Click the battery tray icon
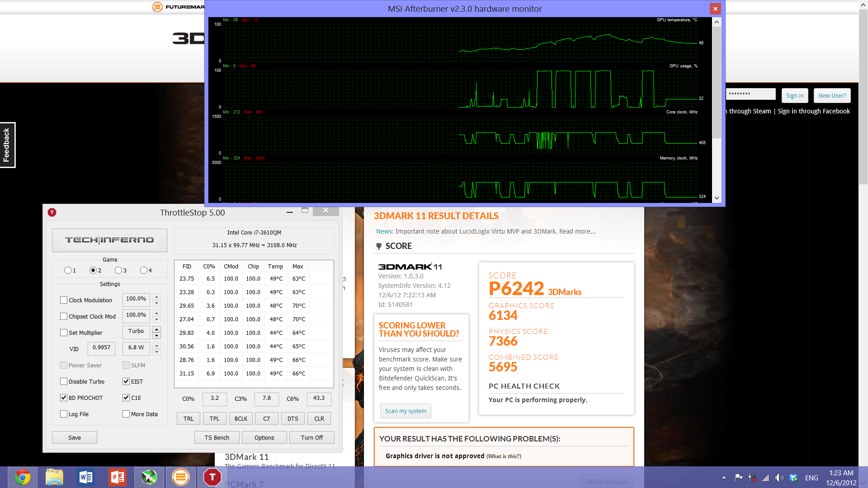This screenshot has width=868, height=488. [x=752, y=478]
